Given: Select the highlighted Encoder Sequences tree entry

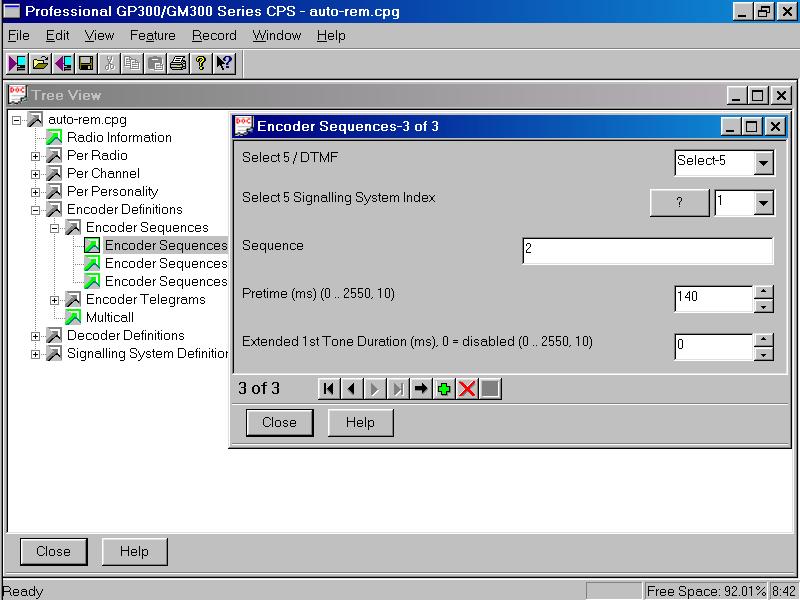Looking at the screenshot, I should pos(166,245).
